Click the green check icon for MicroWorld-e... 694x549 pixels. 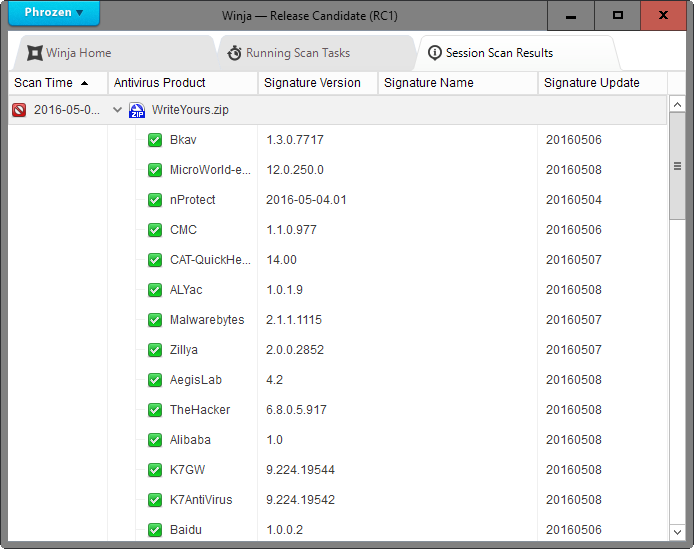point(155,170)
